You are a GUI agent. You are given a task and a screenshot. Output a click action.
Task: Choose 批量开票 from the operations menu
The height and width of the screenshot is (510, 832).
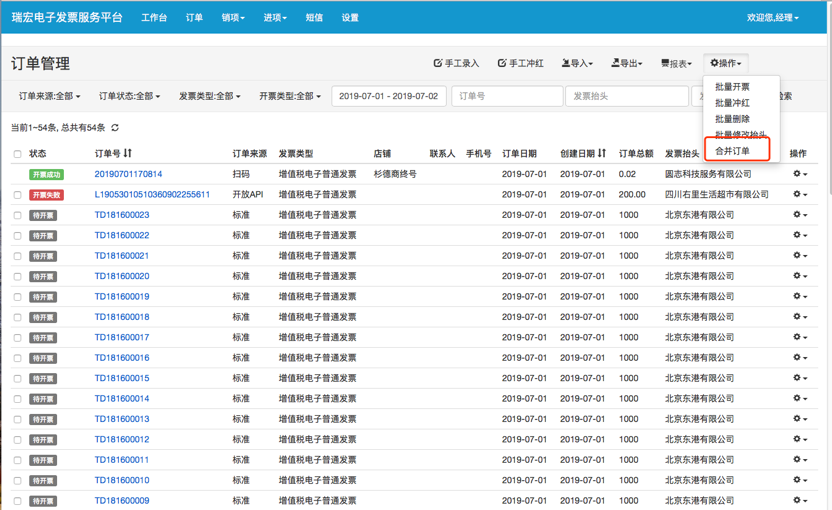(732, 87)
